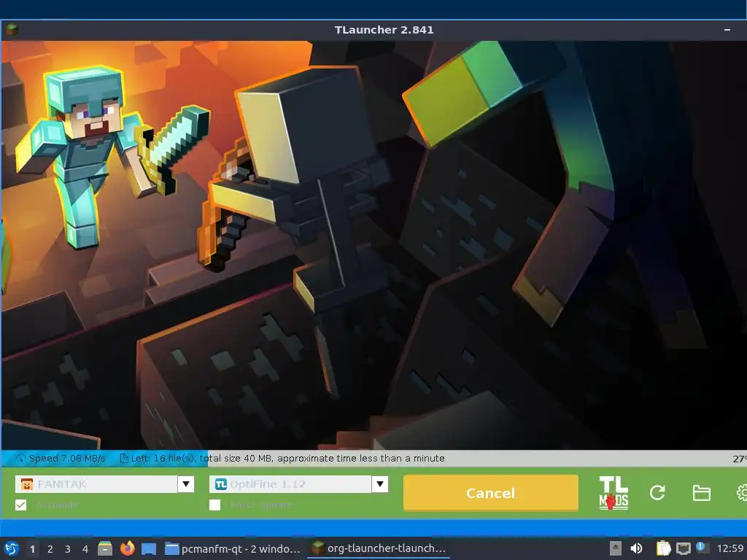The image size is (747, 560).
Task: Click the TLauncher window title icon
Action: pos(12,30)
